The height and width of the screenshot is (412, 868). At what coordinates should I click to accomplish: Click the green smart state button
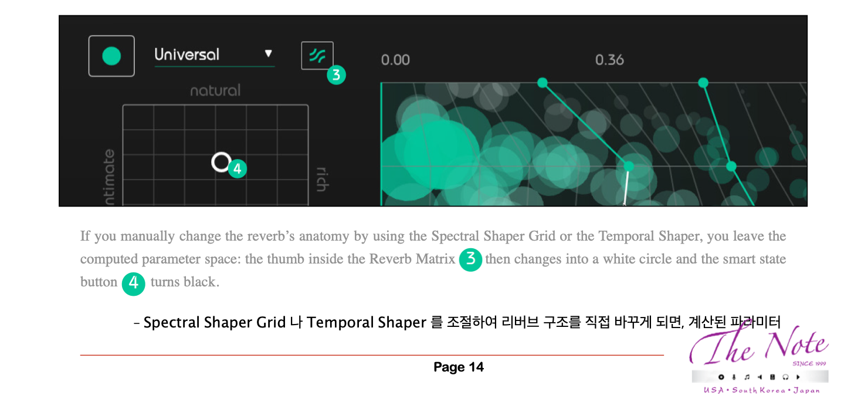click(x=111, y=56)
